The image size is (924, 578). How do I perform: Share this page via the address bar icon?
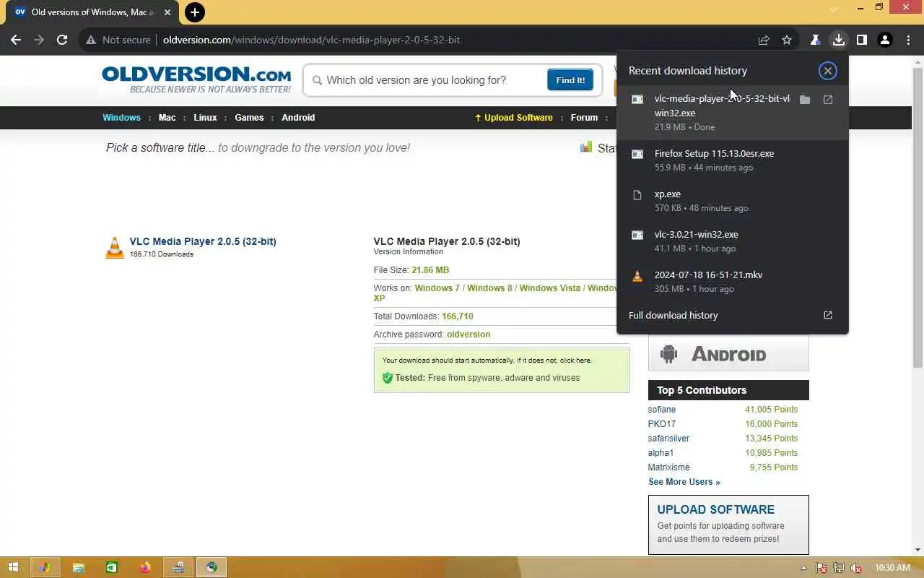tap(764, 40)
